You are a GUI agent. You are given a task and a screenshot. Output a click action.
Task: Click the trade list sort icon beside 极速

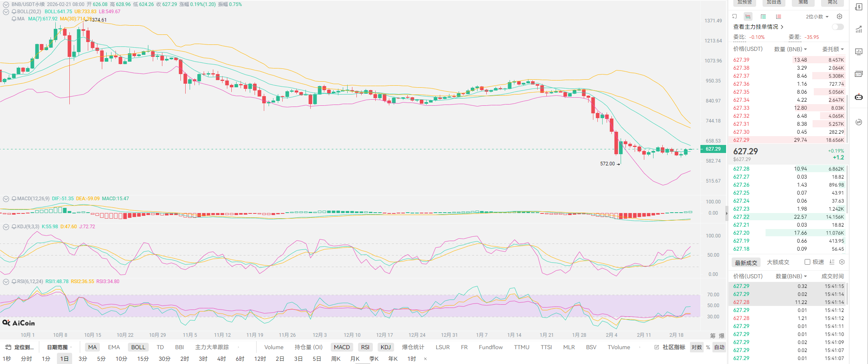[832, 262]
